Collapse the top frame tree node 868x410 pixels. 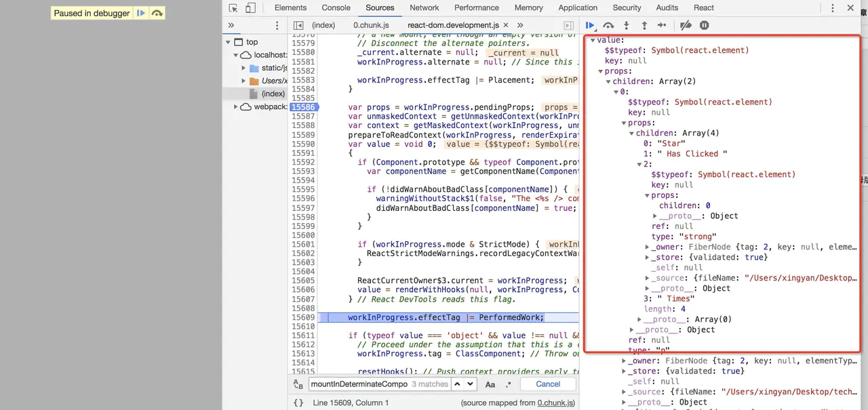[x=229, y=42]
